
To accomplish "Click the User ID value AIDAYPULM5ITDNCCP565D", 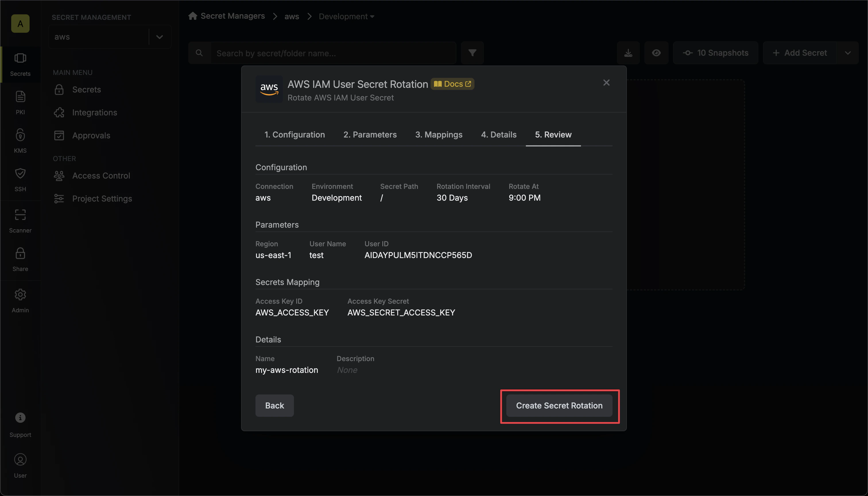I will point(418,255).
